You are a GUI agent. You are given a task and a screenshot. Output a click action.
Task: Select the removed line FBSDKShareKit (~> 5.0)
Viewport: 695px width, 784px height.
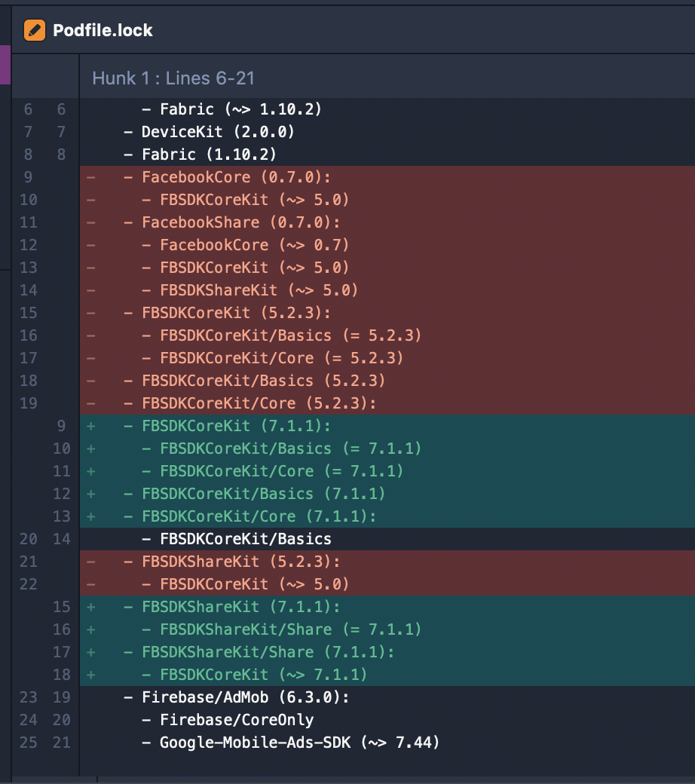point(387,290)
